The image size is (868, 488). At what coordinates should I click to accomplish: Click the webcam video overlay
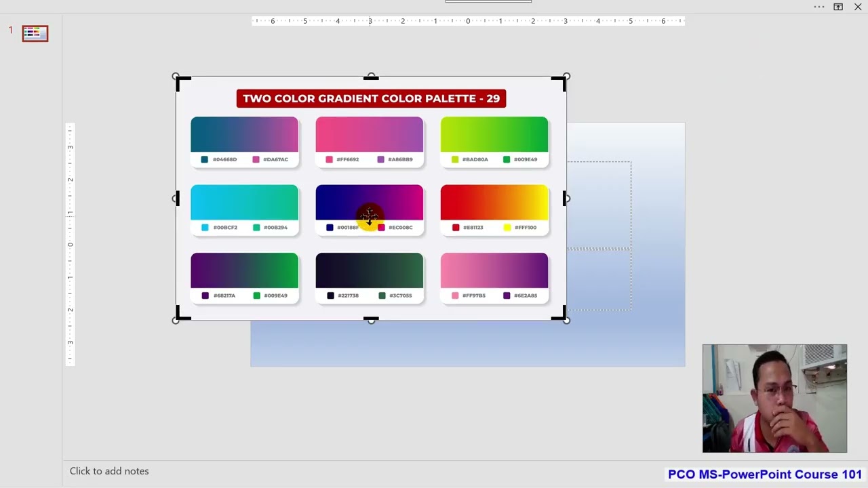(x=774, y=399)
